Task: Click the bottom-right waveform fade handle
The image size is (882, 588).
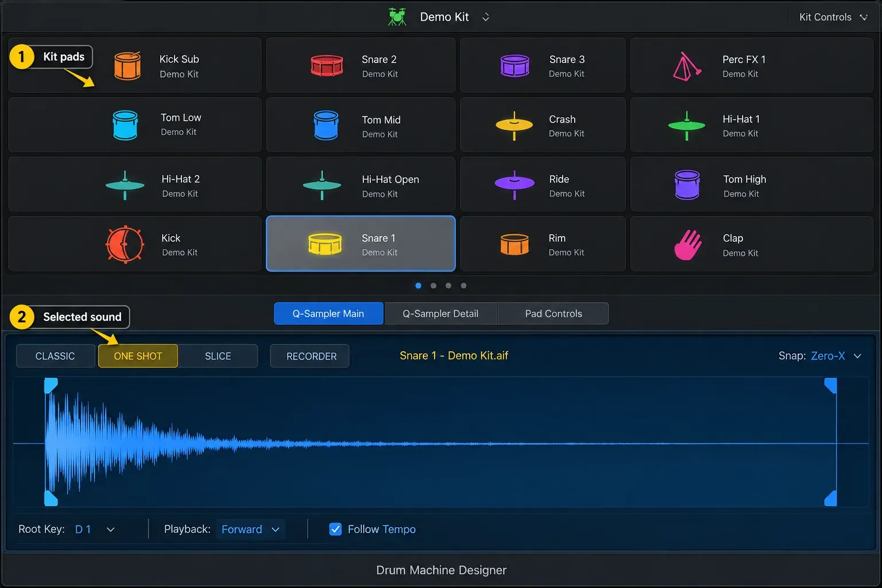Action: pyautogui.click(x=830, y=498)
